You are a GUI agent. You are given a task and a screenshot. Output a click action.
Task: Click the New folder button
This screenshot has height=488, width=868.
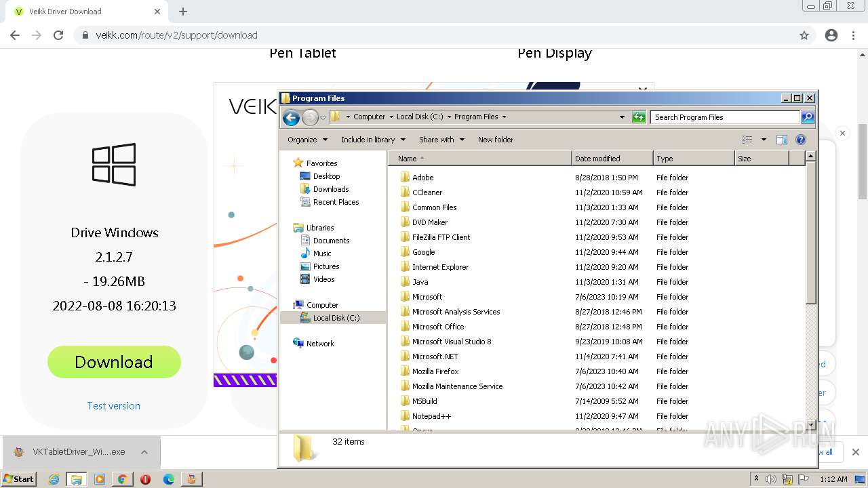pos(496,140)
